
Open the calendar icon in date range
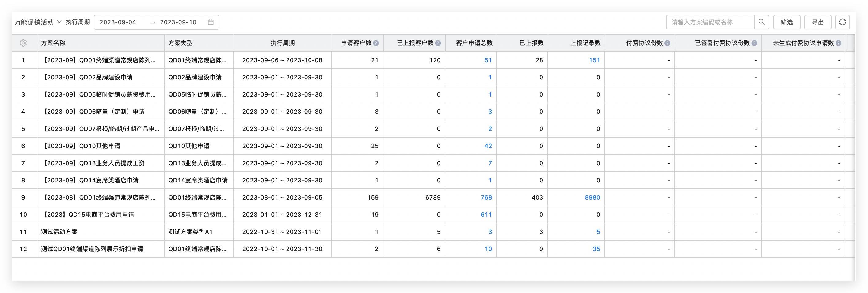click(211, 22)
